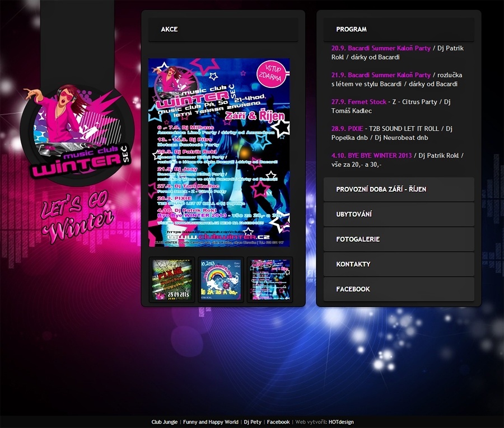Visit Funny and Happy World footer link
Screen dimensions: 504x428
(x=211, y=422)
